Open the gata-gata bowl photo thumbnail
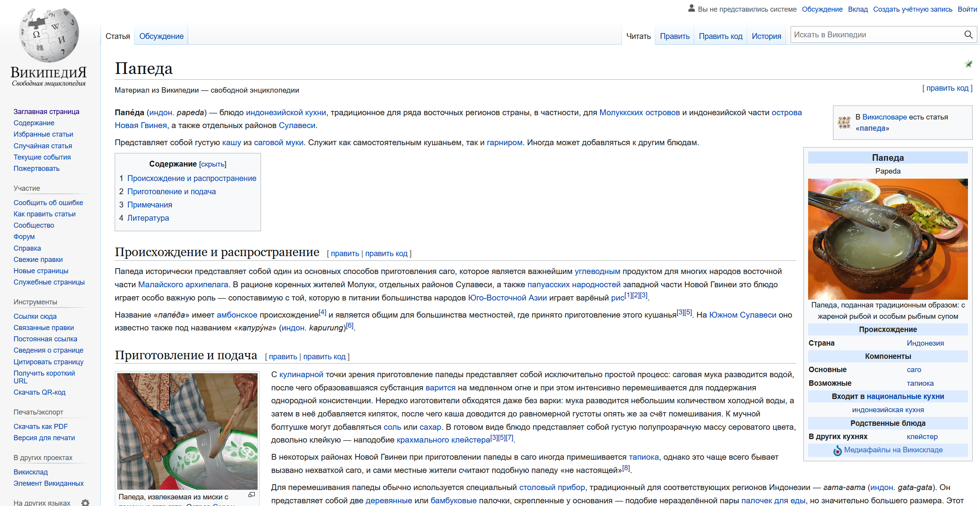980x506 pixels. pyautogui.click(x=187, y=431)
